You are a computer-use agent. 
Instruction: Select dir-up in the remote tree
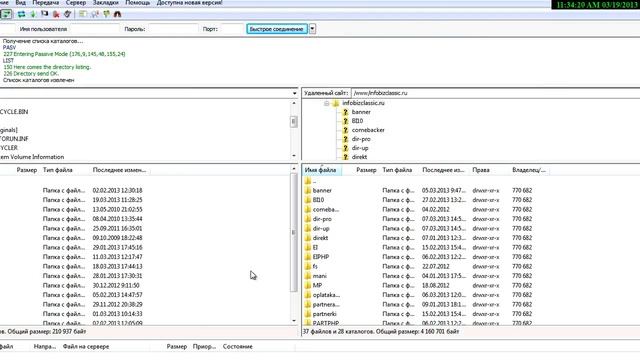(360, 148)
